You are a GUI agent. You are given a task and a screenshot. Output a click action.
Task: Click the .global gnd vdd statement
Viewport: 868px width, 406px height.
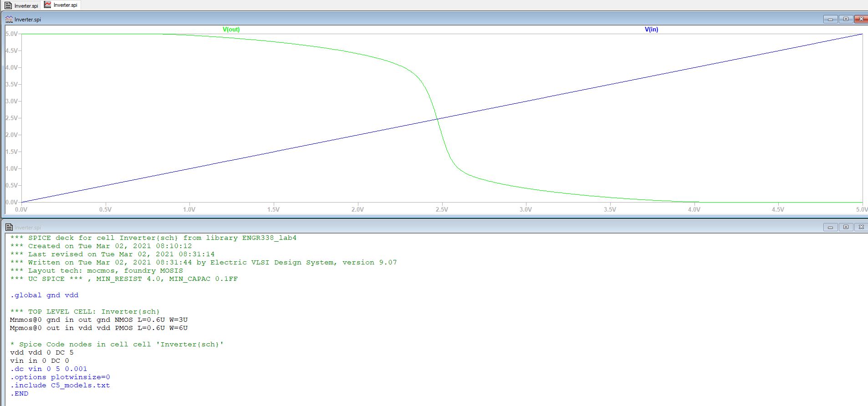pos(44,295)
